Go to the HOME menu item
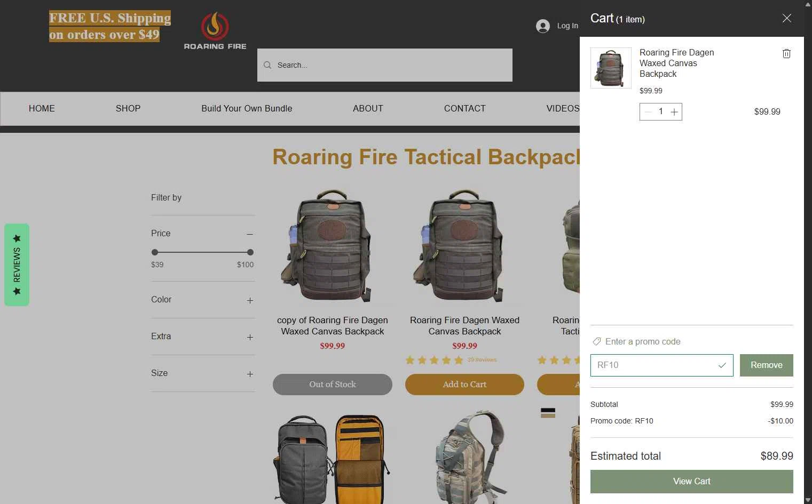 pos(42,108)
